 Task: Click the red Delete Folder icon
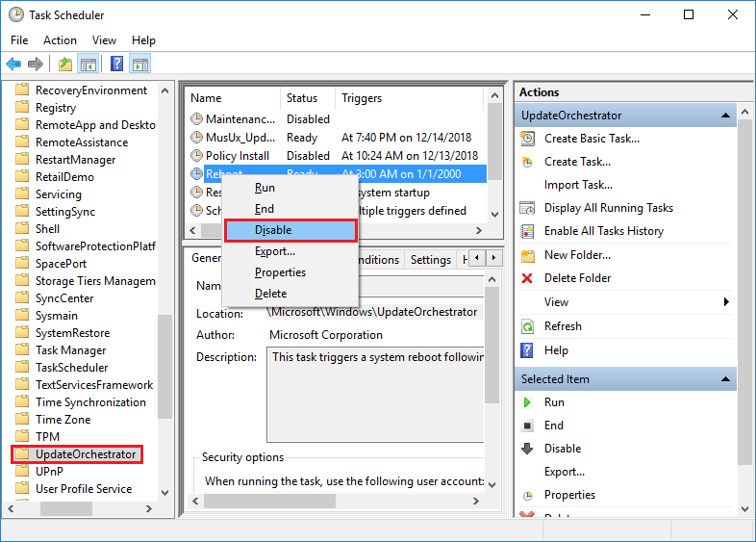click(527, 278)
